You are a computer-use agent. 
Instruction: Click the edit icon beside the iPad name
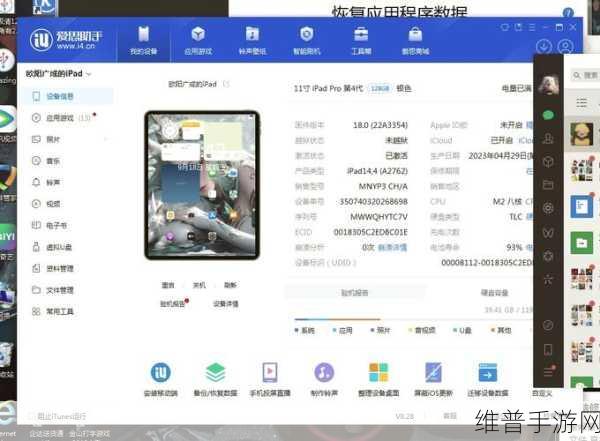(226, 84)
